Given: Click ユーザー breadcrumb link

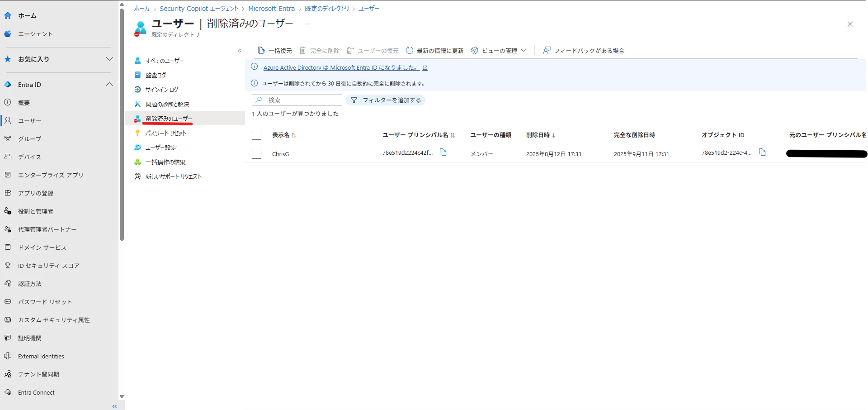Looking at the screenshot, I should tap(369, 9).
